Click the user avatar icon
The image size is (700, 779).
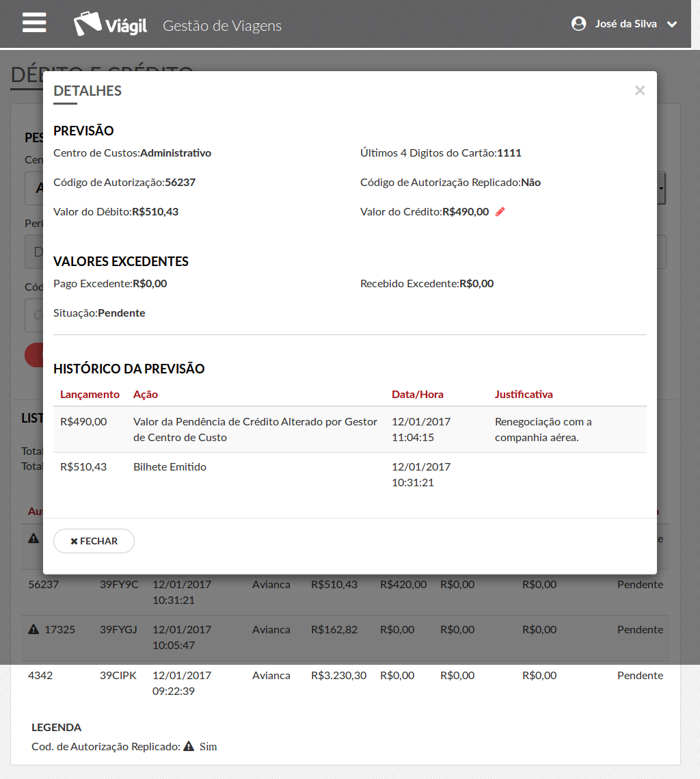578,23
